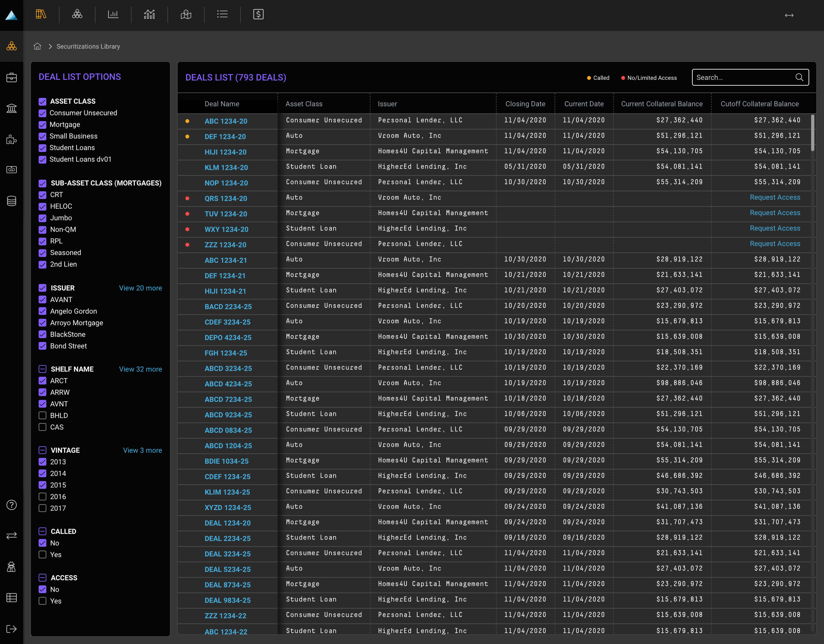
Task: Click the deals list vertical scrollbar
Action: 812,133
